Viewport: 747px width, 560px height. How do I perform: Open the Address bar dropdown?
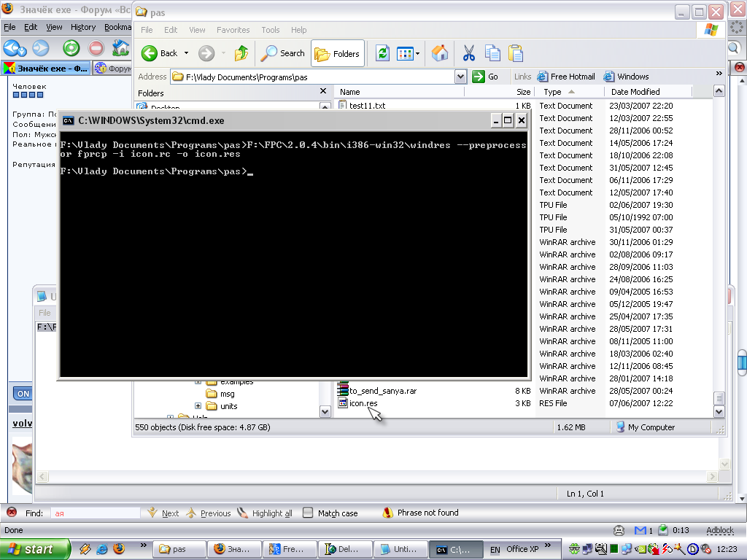click(460, 77)
